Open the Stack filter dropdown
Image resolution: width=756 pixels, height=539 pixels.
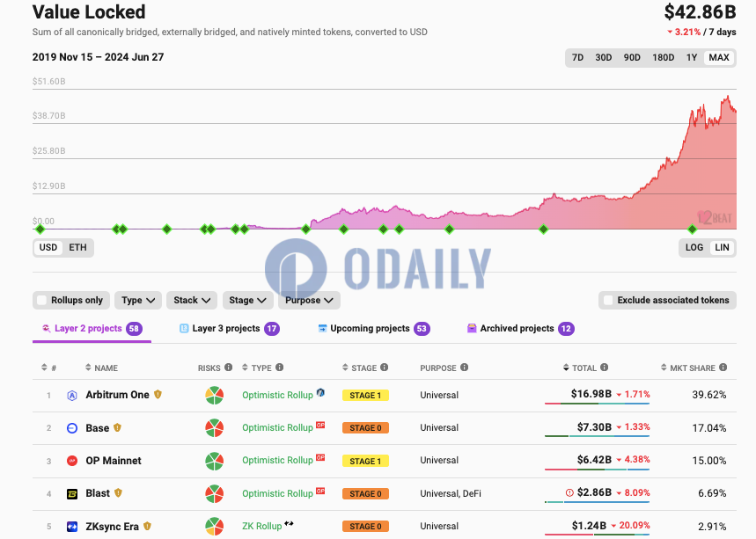(192, 300)
